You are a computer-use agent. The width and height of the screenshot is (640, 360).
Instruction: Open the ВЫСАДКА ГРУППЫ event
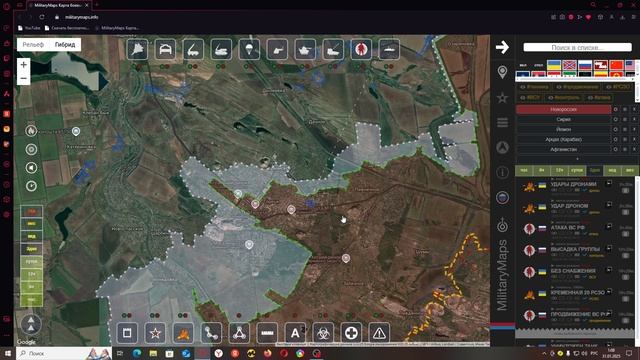[x=575, y=249]
